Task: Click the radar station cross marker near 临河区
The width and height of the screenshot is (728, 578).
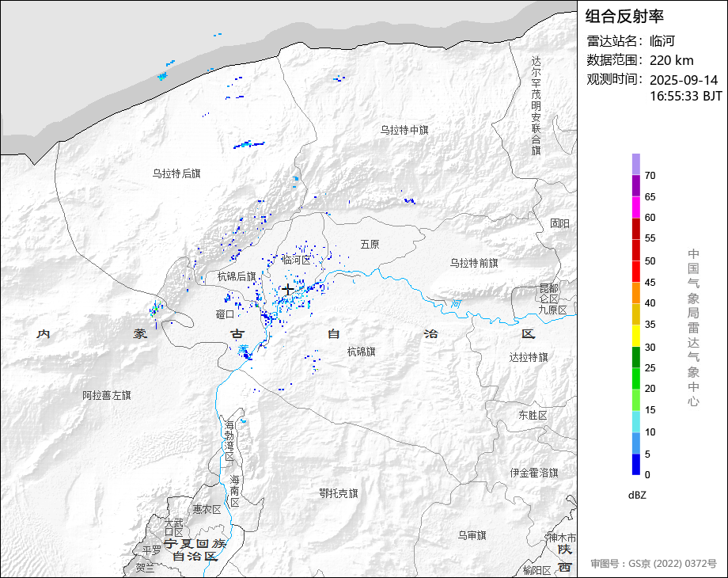Action: (288, 290)
